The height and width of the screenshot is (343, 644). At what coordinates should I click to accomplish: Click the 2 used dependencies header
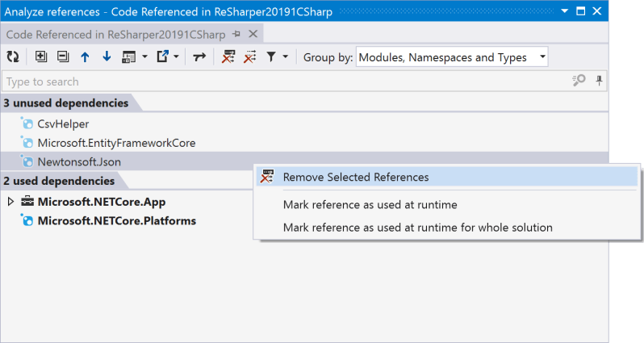[x=59, y=181]
